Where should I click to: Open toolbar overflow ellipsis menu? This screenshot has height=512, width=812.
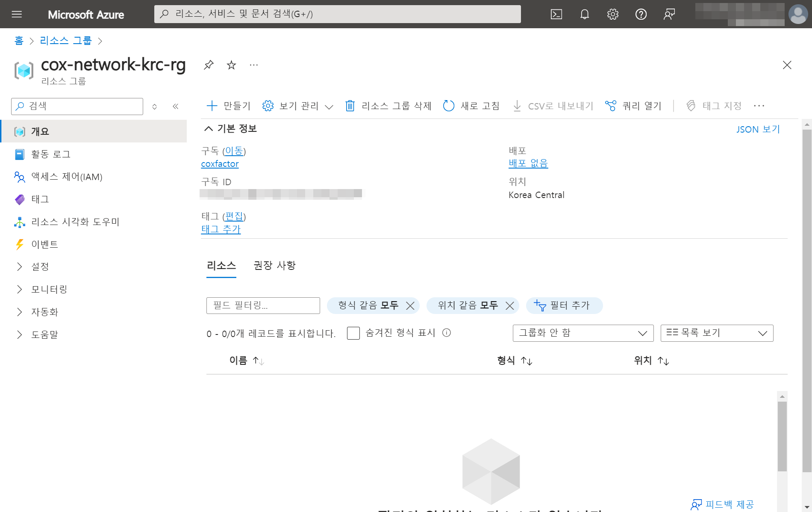coord(759,106)
